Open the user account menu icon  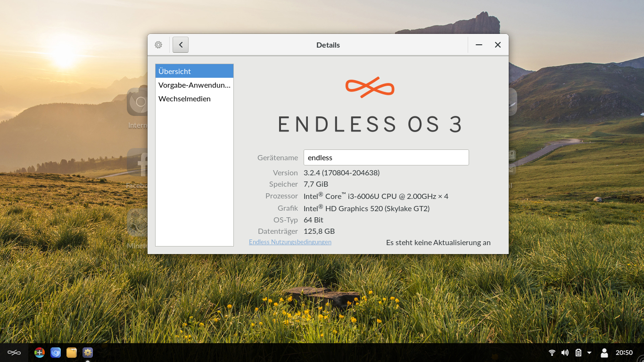pos(604,353)
